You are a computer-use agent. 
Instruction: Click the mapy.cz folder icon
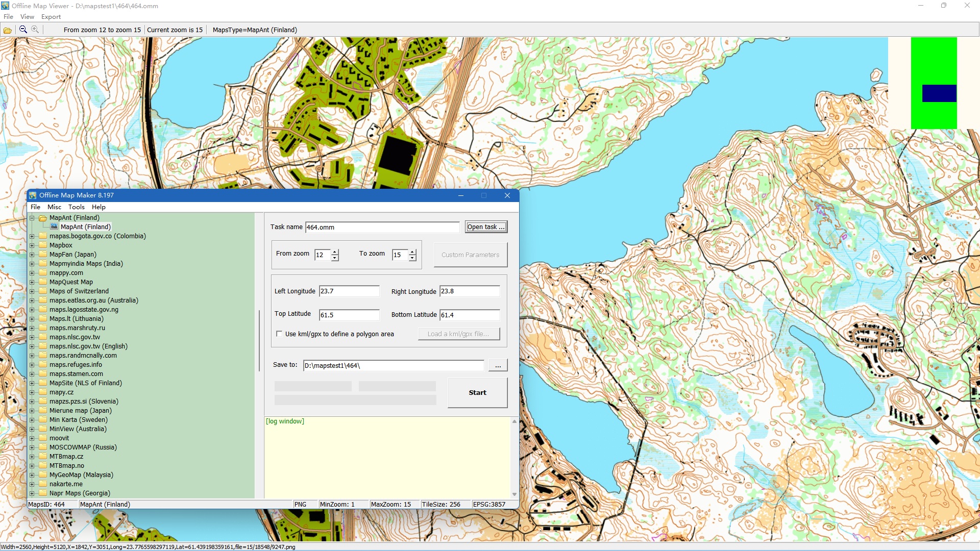pos(43,392)
